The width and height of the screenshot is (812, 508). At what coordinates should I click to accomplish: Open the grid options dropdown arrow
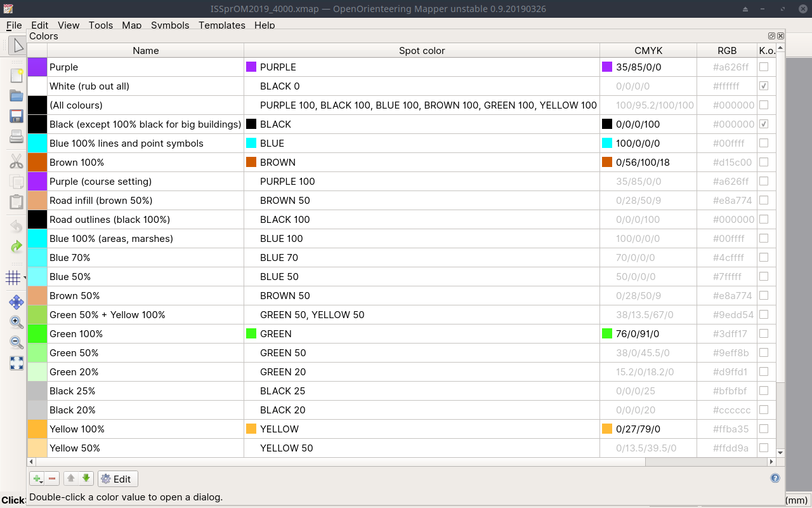click(x=25, y=277)
